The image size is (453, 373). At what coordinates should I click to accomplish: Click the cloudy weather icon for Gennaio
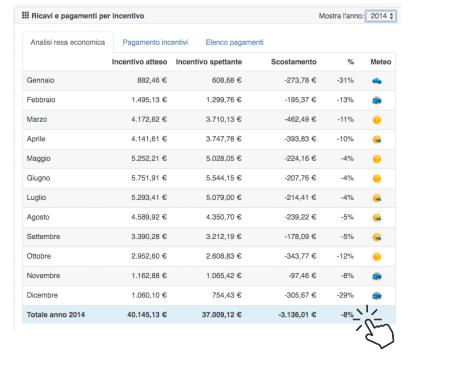tap(377, 81)
